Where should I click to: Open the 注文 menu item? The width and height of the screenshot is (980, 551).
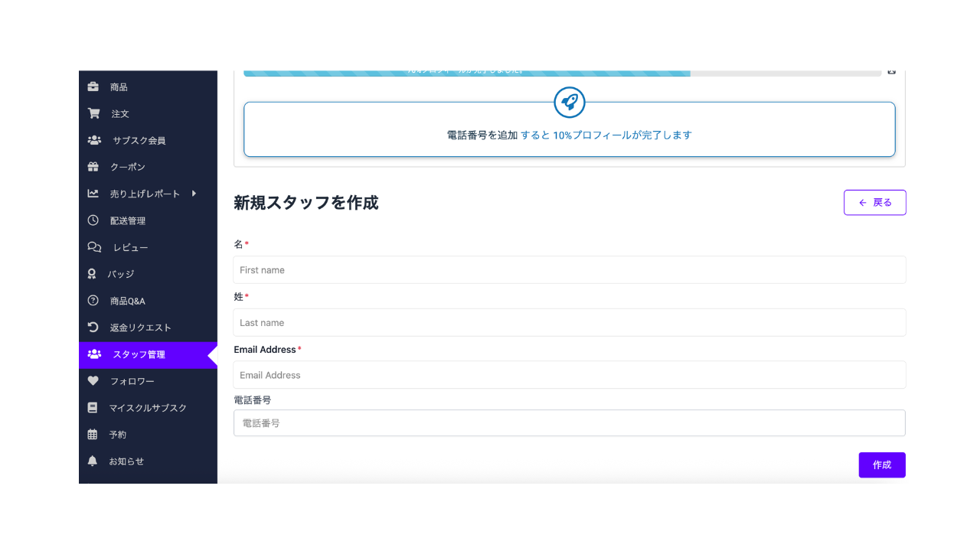(148, 114)
